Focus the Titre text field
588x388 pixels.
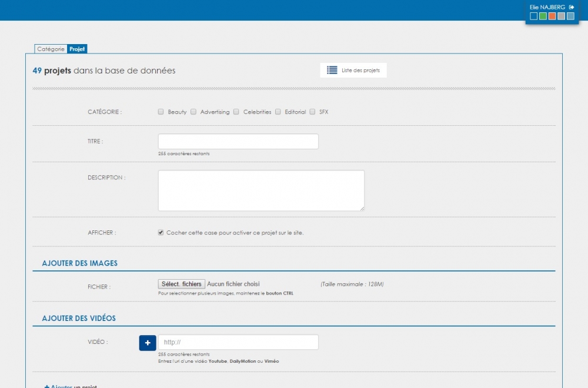click(238, 142)
